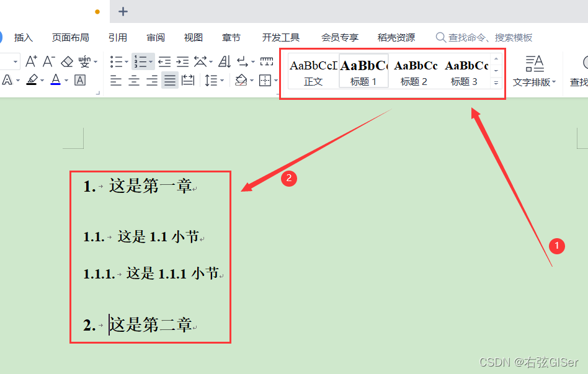Add a new document tab with plus
The width and height of the screenshot is (588, 374).
(x=123, y=12)
